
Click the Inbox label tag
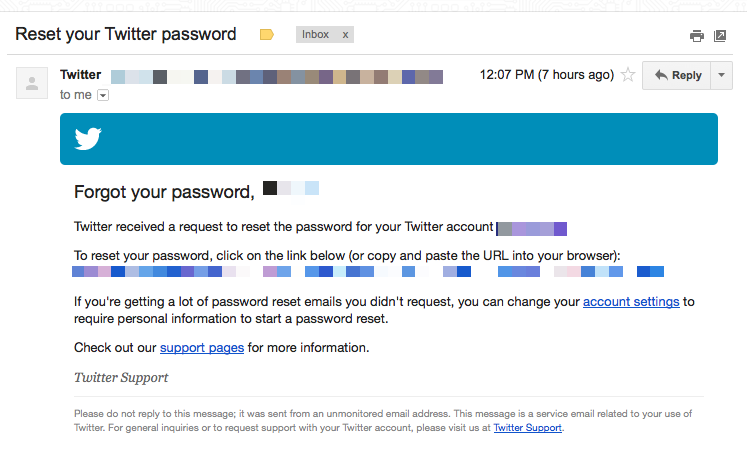tap(315, 35)
